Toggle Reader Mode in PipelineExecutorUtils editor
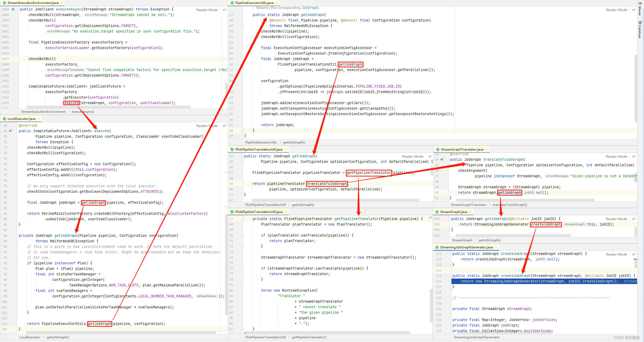This screenshot has width=644, height=342. coord(616,10)
